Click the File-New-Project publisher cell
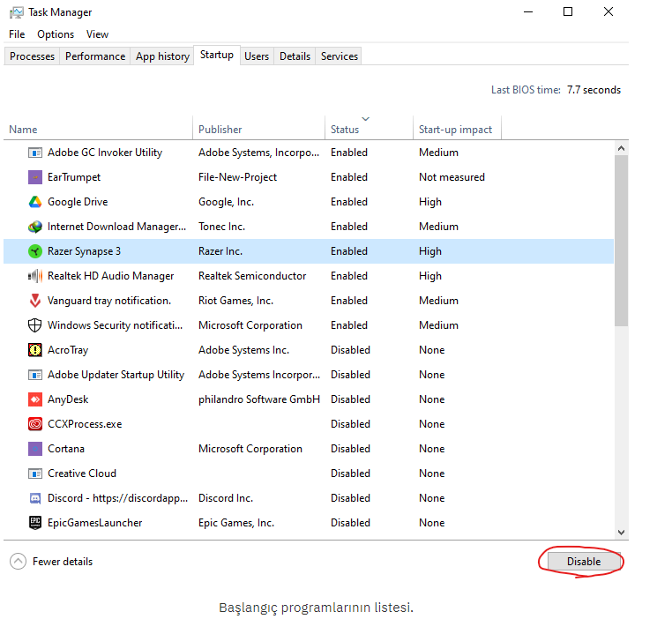The width and height of the screenshot is (672, 619). pyautogui.click(x=237, y=177)
